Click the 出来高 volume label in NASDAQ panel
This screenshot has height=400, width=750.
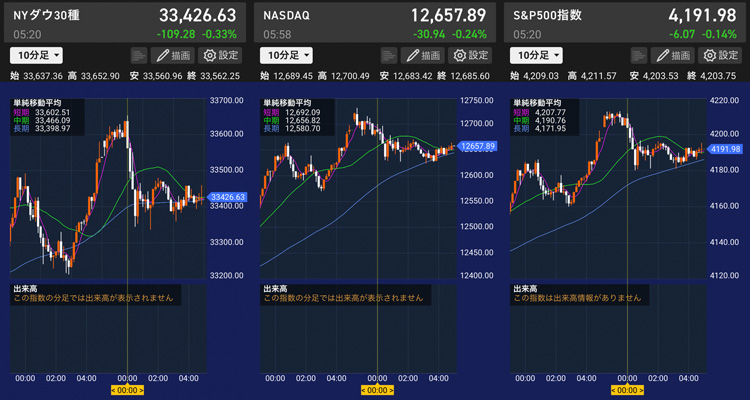coord(276,289)
